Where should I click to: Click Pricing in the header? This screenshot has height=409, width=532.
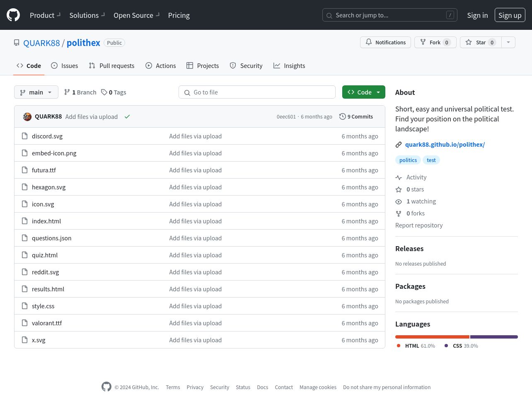179,15
